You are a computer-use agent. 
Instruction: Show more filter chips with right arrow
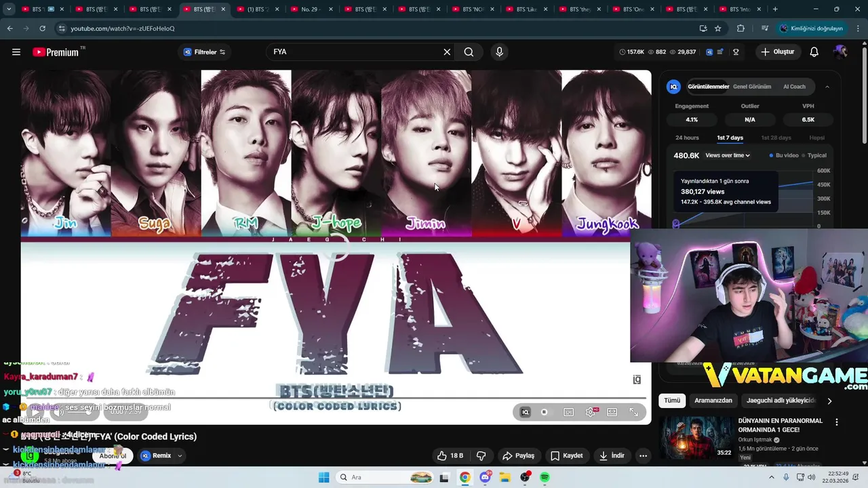click(x=829, y=401)
